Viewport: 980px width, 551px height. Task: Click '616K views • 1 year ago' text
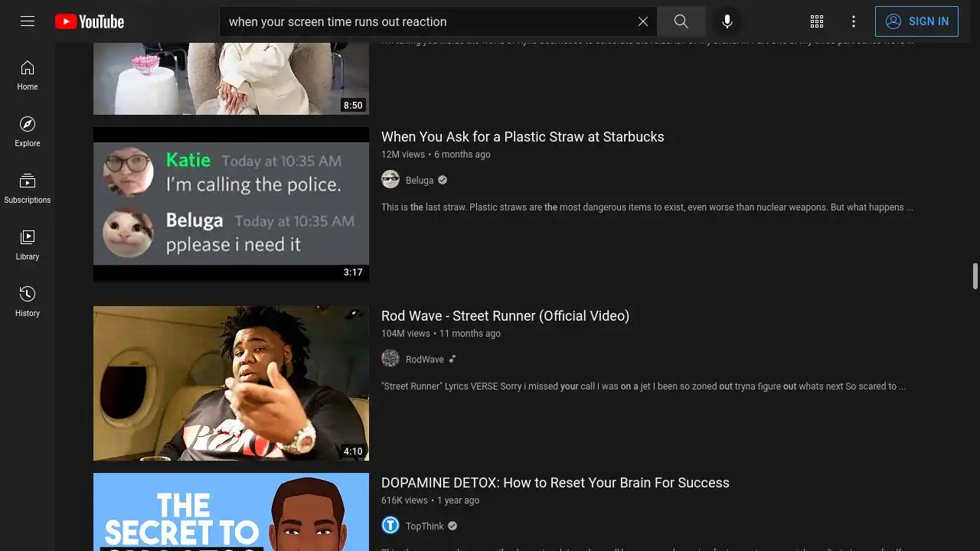pos(430,500)
